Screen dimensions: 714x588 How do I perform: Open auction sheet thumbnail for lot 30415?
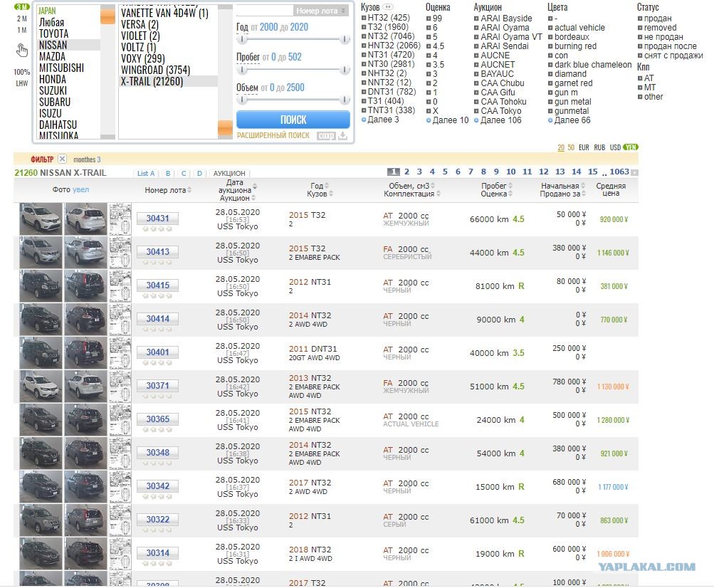coord(120,286)
